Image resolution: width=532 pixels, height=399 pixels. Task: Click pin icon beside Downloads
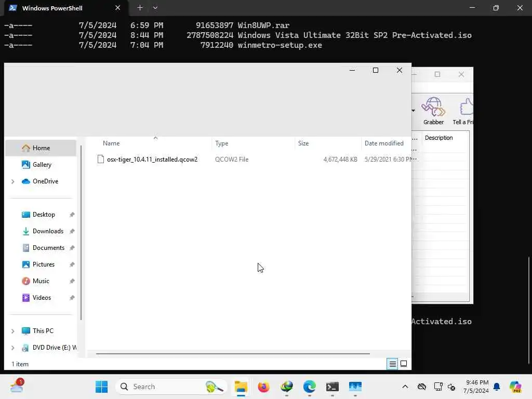(72, 231)
